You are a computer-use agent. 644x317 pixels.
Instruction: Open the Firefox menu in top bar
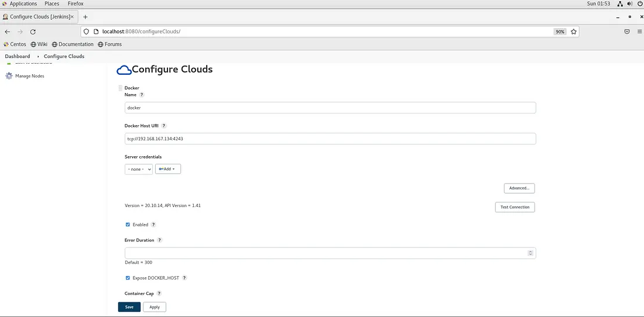tap(76, 4)
